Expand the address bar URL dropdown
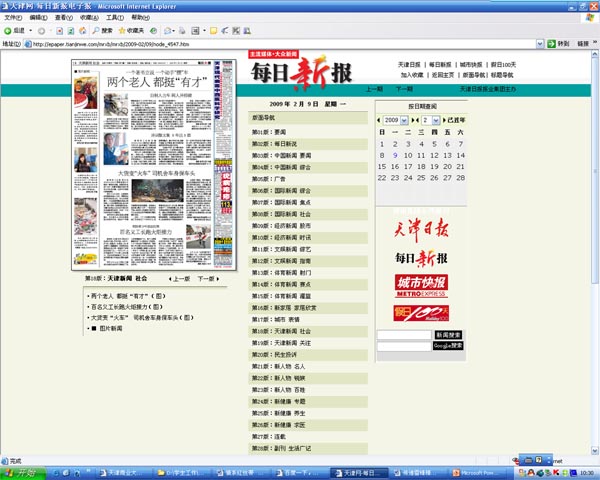This screenshot has width=600, height=480. [x=540, y=44]
